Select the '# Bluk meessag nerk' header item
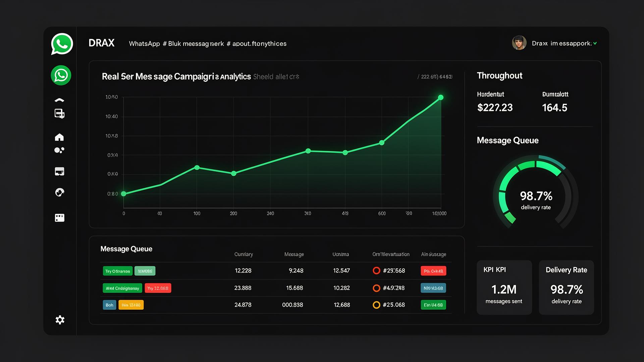This screenshot has height=362, width=644. pos(193,44)
